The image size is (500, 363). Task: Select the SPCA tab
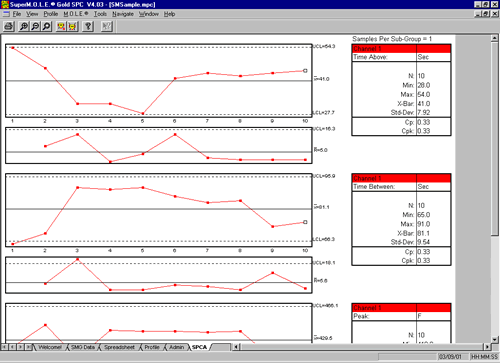[199, 347]
